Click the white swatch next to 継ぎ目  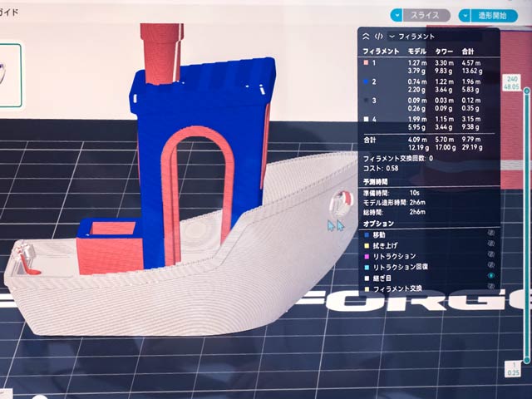(367, 278)
